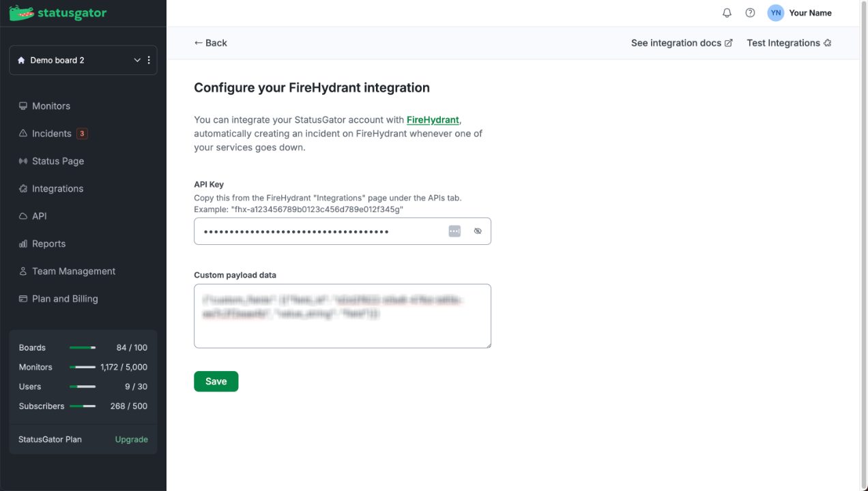This screenshot has height=491, width=868.
Task: Click the '84 / 100' boards count
Action: tap(132, 348)
